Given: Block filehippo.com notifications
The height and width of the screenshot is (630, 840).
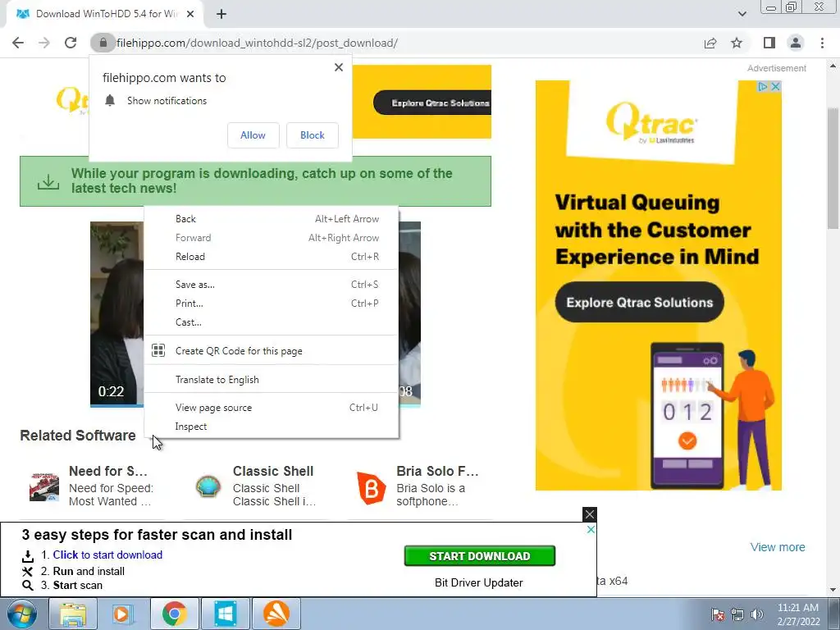Looking at the screenshot, I should [313, 135].
